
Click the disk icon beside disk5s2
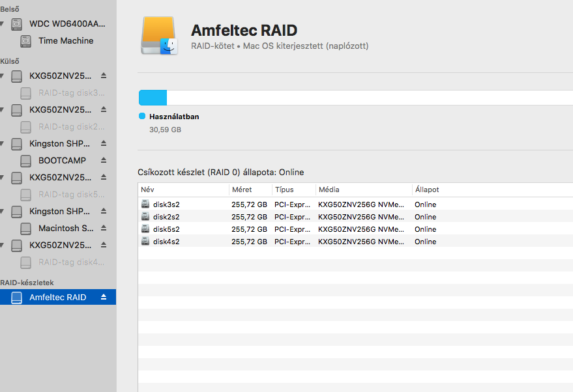click(x=145, y=229)
